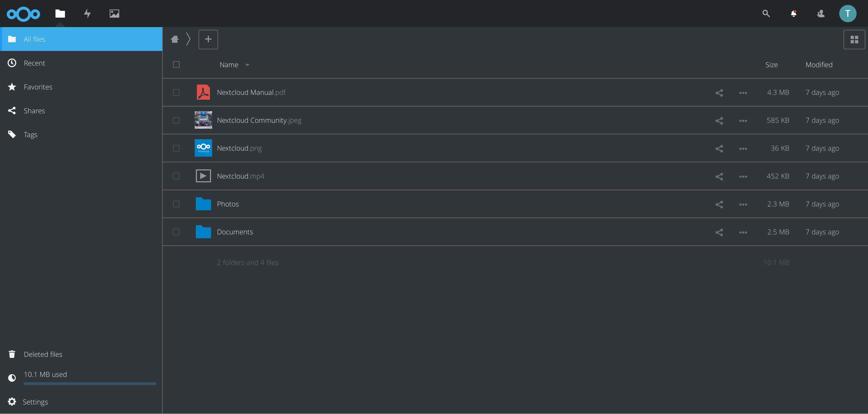The image size is (868, 414).
Task: Select All files in sidebar
Action: pyautogui.click(x=81, y=39)
